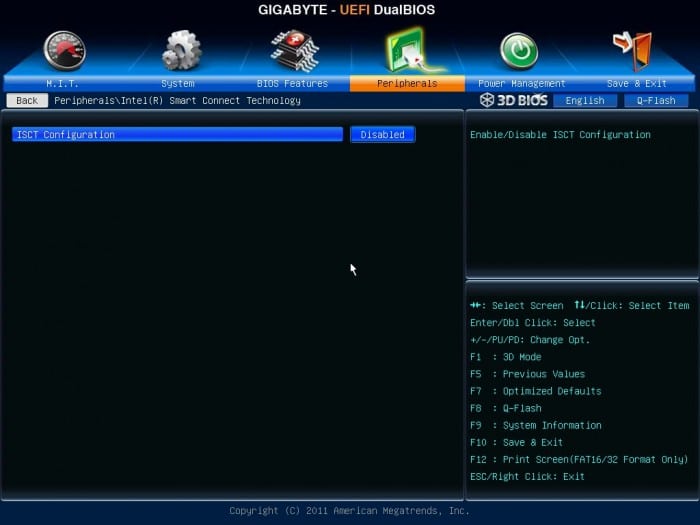Open the Power Management power icon
The width and height of the screenshot is (700, 525).
pyautogui.click(x=519, y=51)
